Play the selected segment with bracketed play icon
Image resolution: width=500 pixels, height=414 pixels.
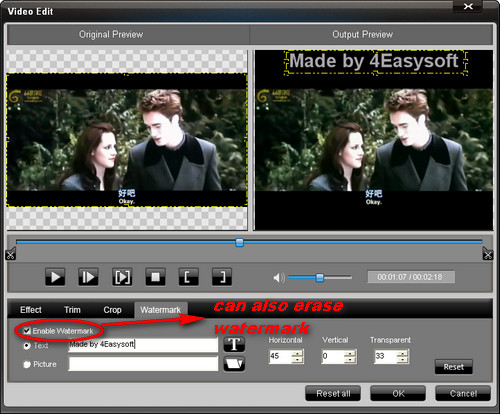[122, 277]
